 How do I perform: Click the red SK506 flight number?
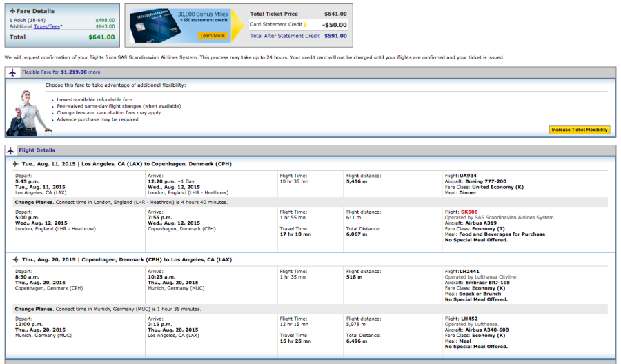pyautogui.click(x=469, y=212)
